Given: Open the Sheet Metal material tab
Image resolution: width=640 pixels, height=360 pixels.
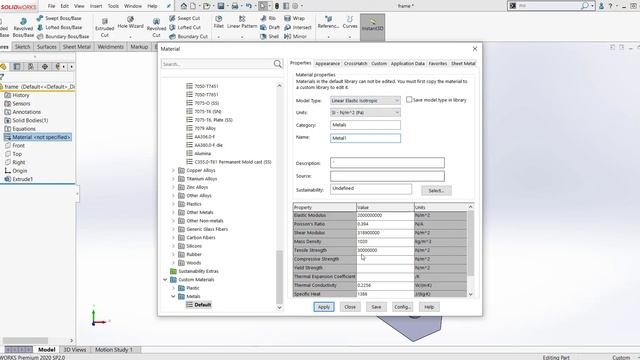Looking at the screenshot, I should [463, 64].
